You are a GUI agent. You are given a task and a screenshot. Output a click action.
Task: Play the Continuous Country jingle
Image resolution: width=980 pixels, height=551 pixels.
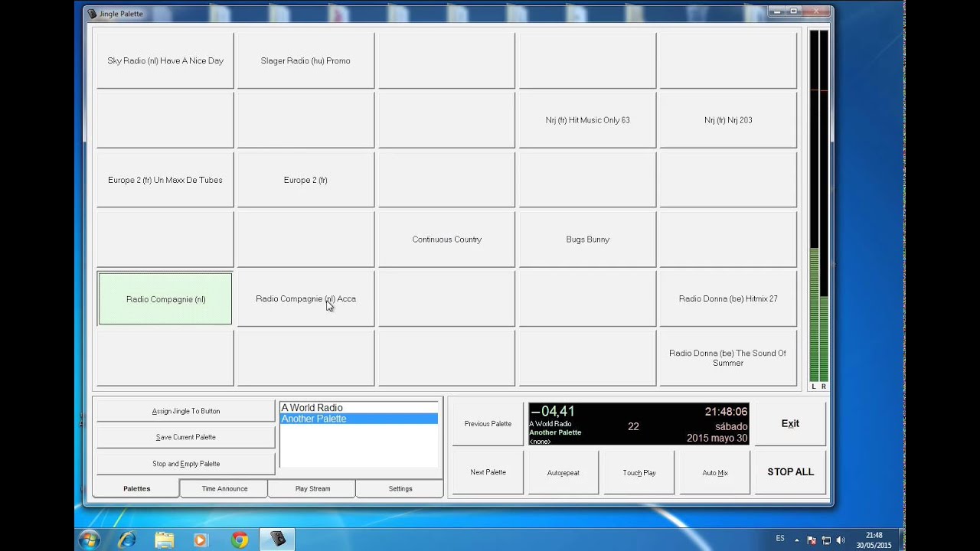446,240
